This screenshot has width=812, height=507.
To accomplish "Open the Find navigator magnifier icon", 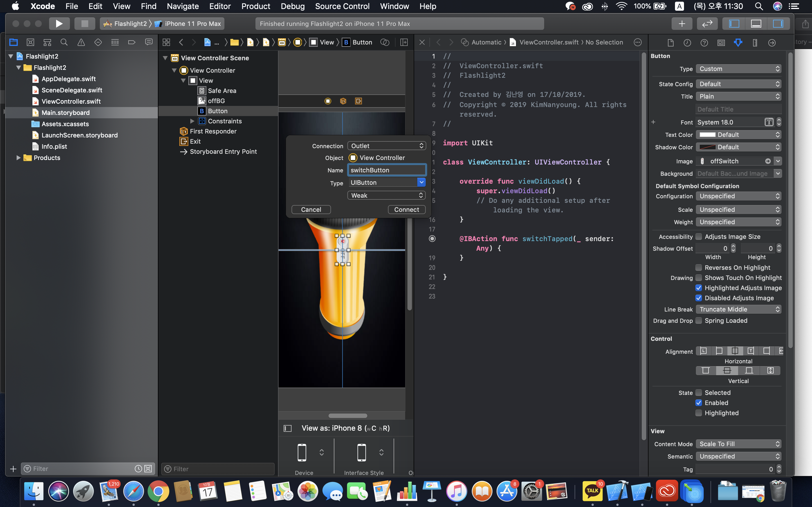I will 64,42.
